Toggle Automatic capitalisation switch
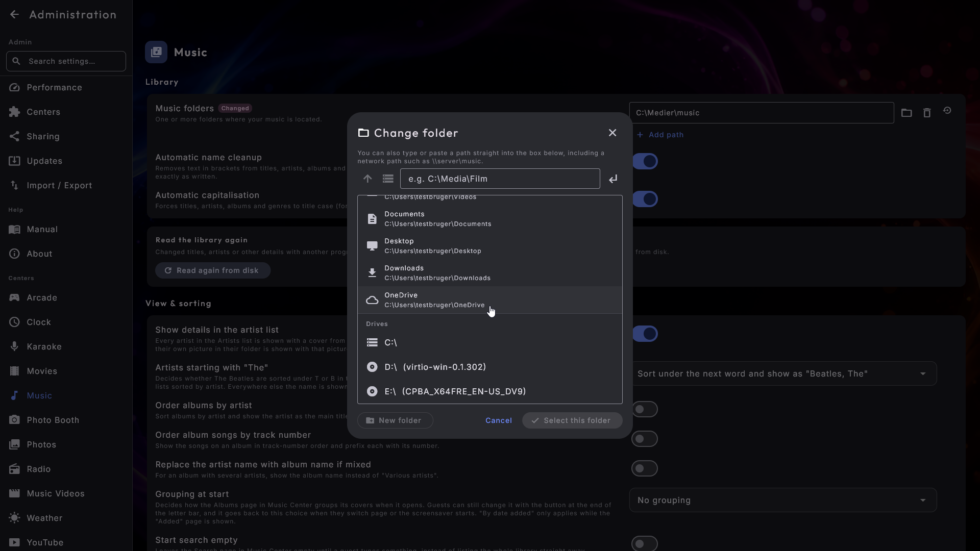980x551 pixels. pos(645,199)
